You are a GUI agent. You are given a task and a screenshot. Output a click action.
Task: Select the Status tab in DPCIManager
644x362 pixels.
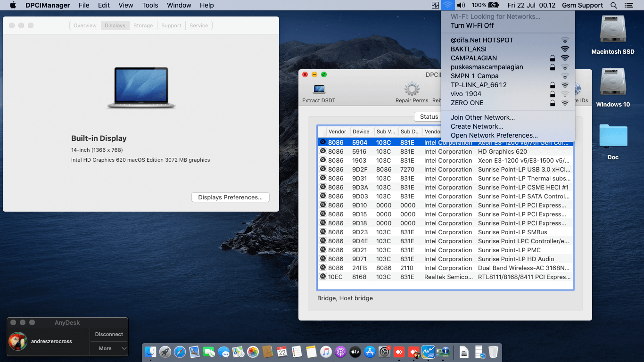(x=429, y=116)
